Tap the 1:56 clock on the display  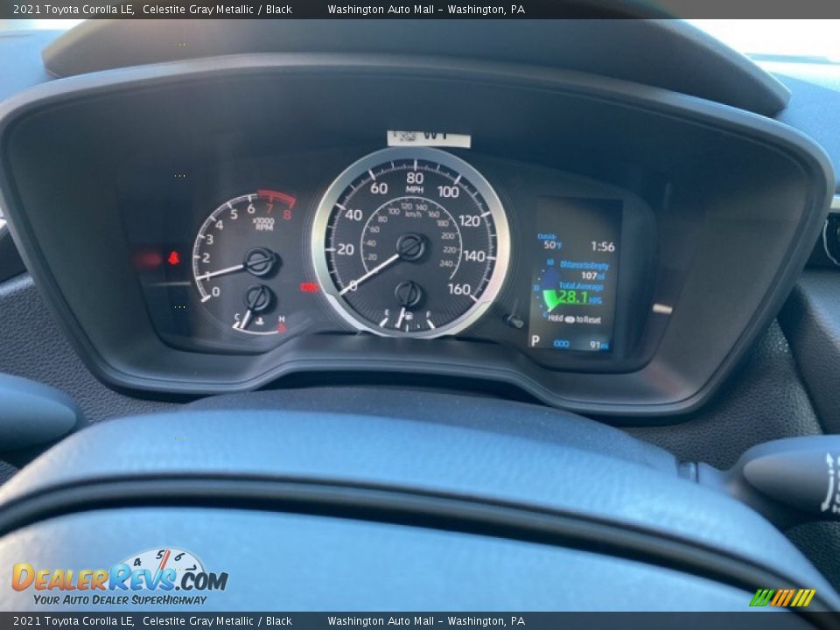click(x=603, y=247)
